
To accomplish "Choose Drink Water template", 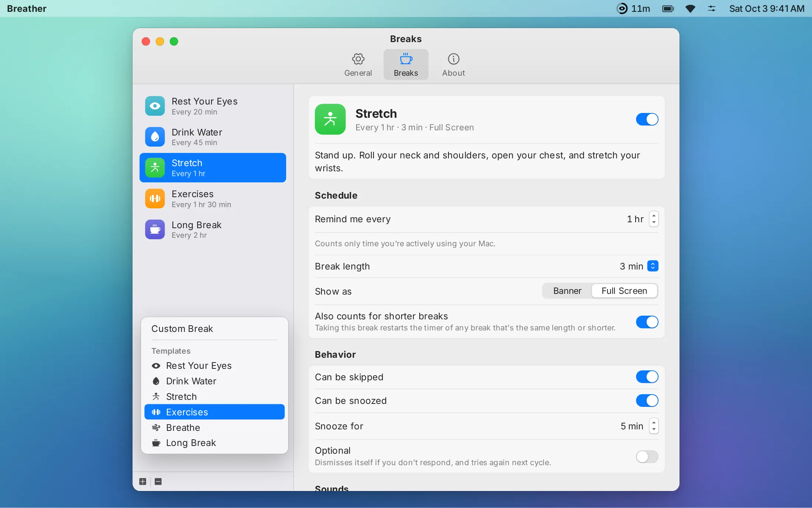I will [214, 381].
